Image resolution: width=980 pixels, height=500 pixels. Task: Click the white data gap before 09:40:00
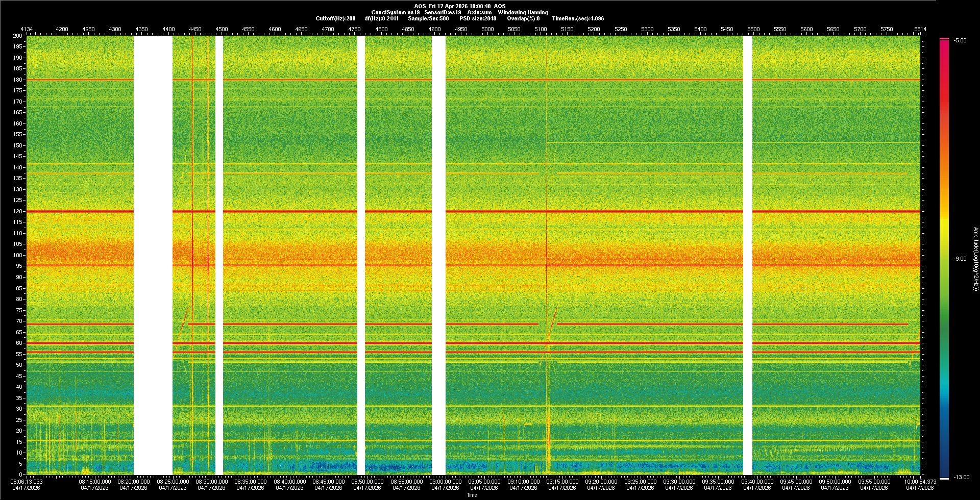click(748, 255)
